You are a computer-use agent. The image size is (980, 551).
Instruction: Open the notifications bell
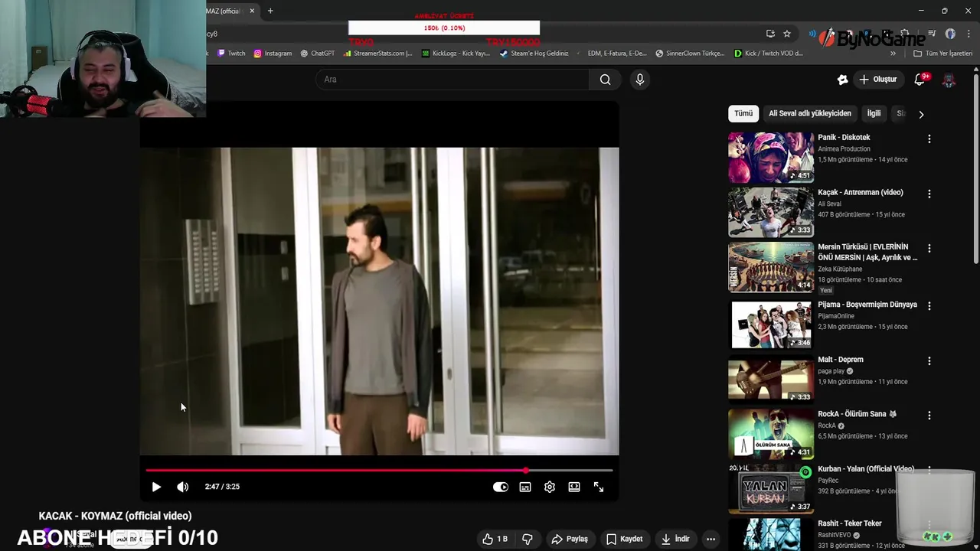(x=920, y=80)
